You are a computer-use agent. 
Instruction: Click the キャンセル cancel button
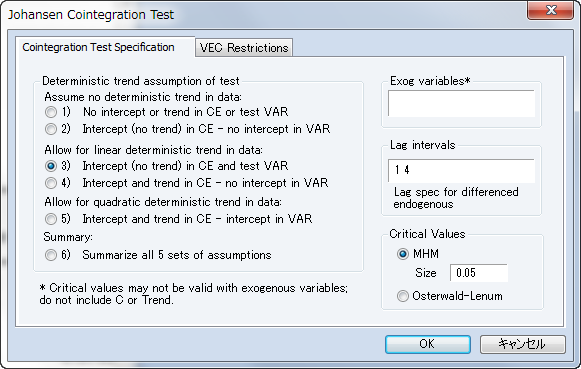(523, 344)
